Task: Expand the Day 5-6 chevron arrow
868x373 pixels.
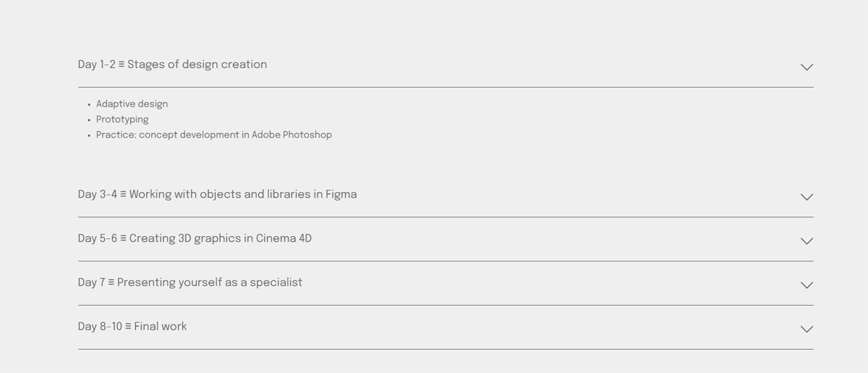Action: coord(807,241)
